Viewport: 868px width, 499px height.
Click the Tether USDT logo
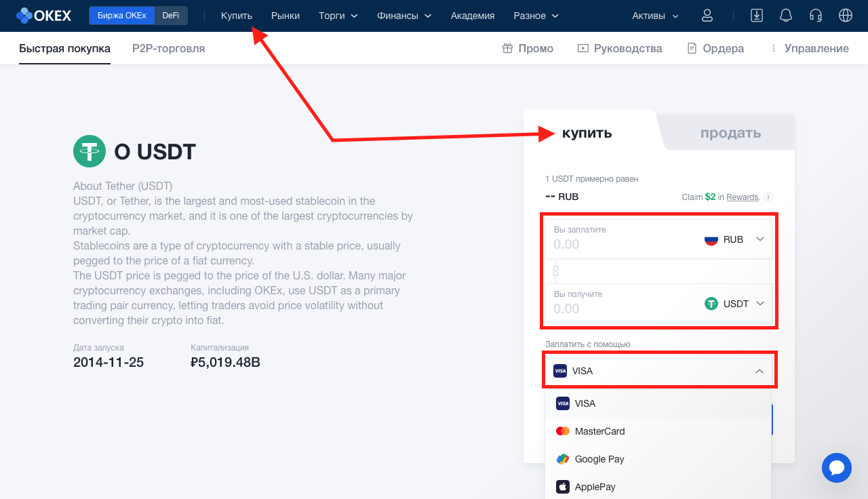tap(90, 151)
